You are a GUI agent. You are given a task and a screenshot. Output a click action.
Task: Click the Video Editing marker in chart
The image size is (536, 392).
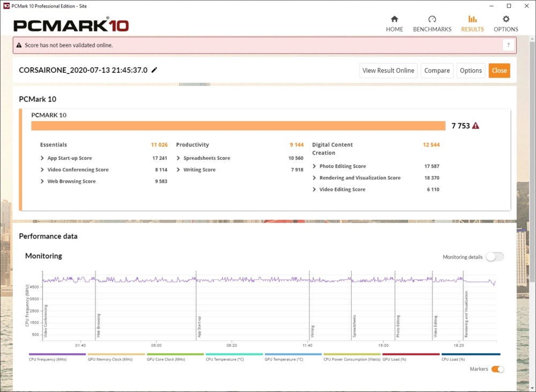point(435,327)
